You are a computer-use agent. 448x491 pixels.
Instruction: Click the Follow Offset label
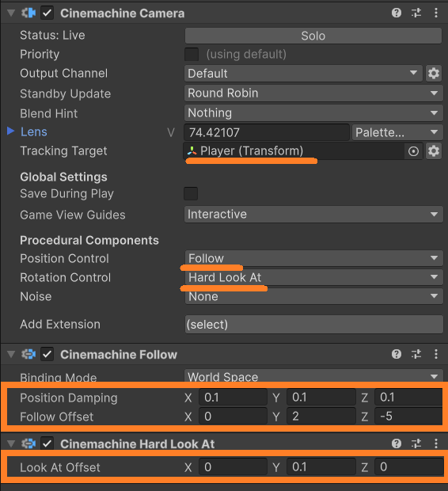[x=57, y=417]
